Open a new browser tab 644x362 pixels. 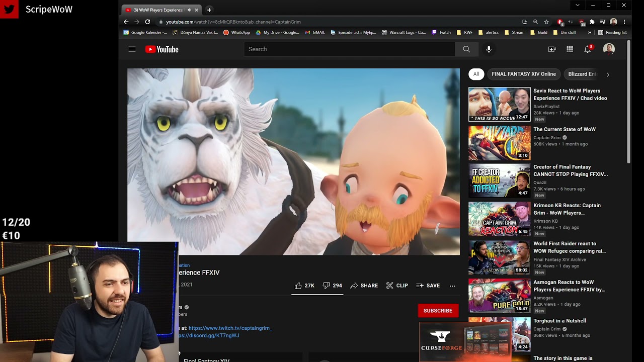pyautogui.click(x=209, y=10)
